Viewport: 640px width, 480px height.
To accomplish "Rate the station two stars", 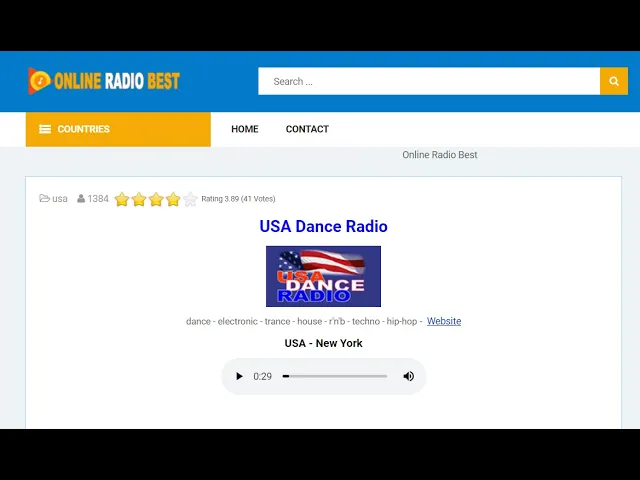I will click(139, 199).
